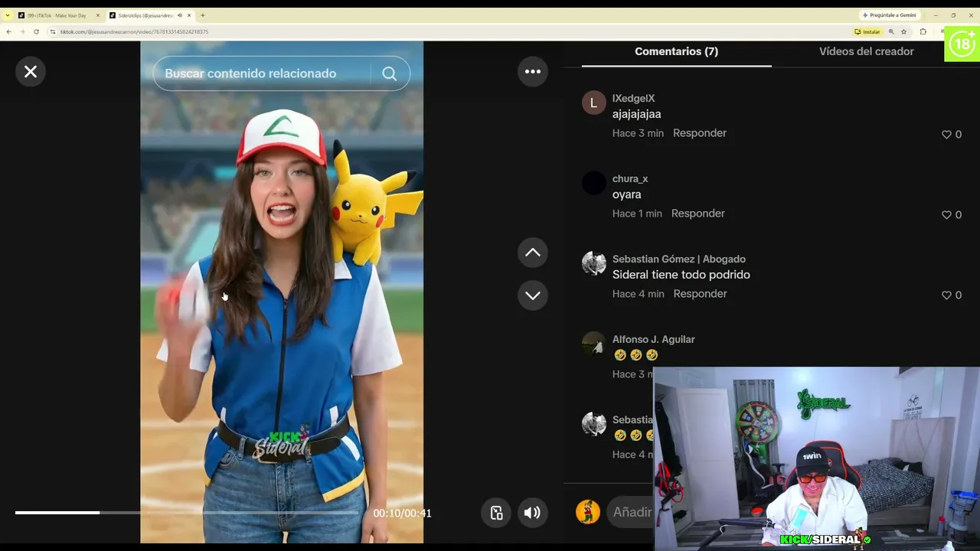Go to the previous video with up arrow
This screenshot has width=980, height=551.
click(x=533, y=253)
